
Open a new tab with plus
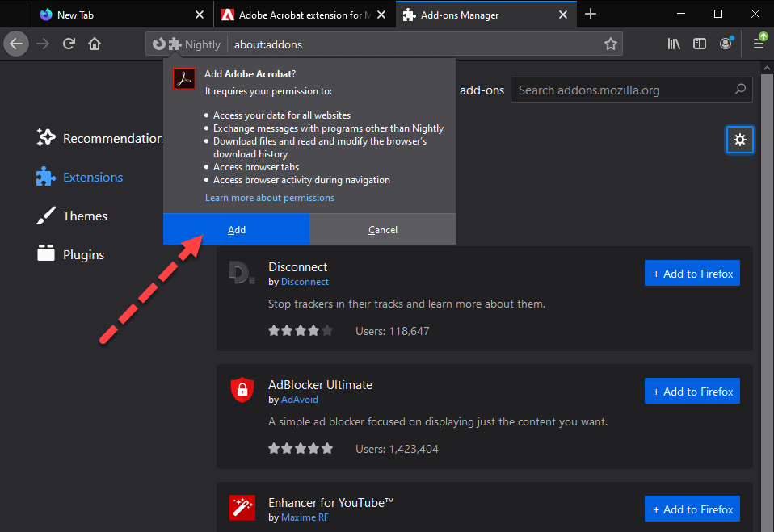pos(591,15)
